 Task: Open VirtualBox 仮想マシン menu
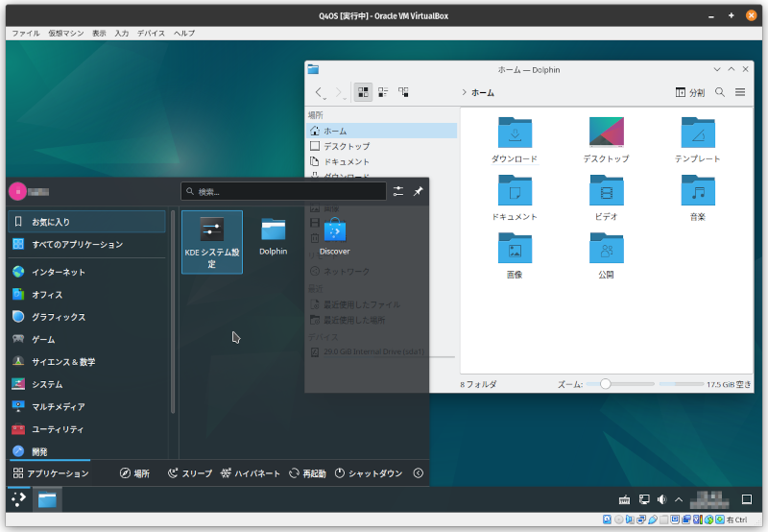(x=66, y=34)
